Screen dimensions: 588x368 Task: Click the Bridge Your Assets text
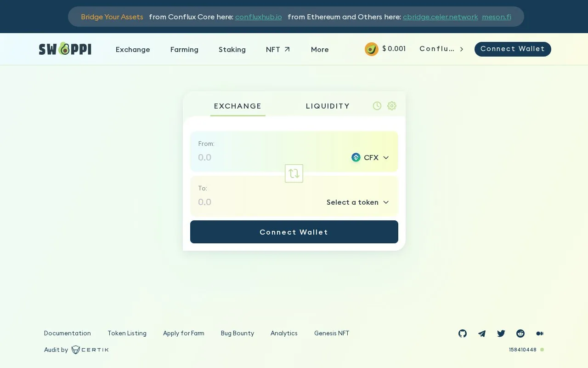(x=112, y=17)
